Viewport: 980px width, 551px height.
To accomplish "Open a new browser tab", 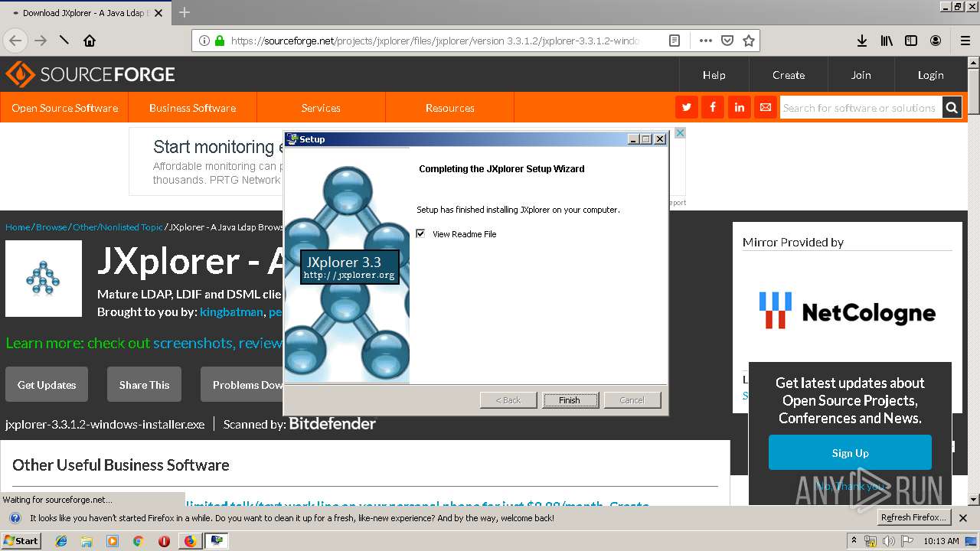I will tap(184, 12).
